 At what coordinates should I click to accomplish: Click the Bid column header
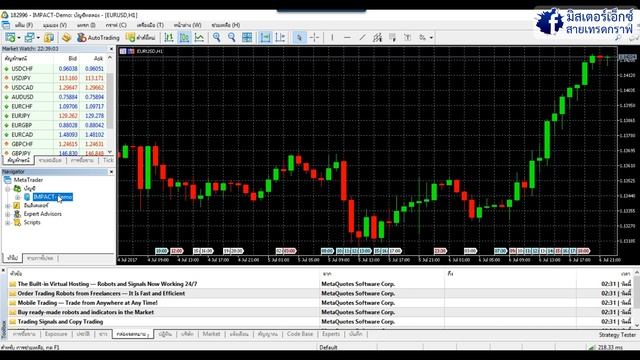(x=73, y=58)
